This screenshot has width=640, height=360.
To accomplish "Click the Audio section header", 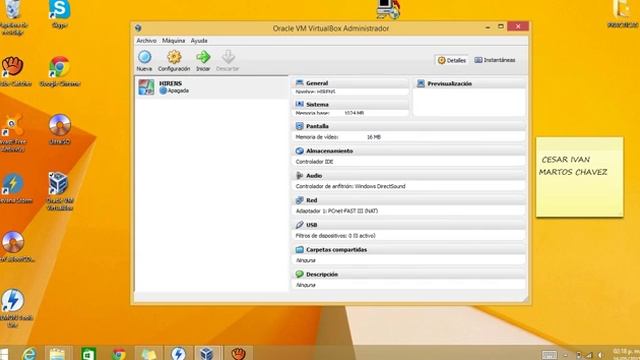I will (409, 176).
